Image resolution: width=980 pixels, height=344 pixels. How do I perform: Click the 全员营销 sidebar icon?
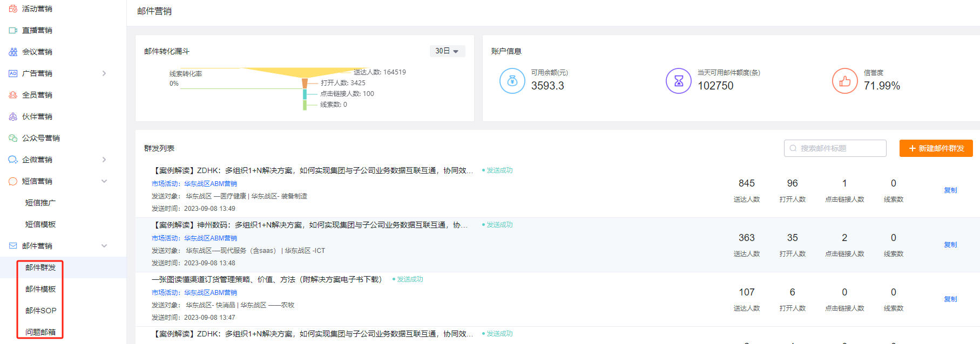[x=13, y=95]
